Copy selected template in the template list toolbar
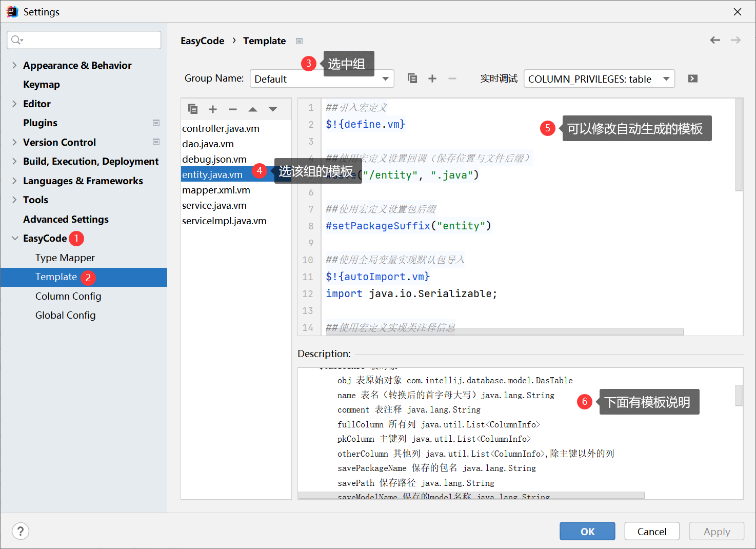 click(x=193, y=109)
